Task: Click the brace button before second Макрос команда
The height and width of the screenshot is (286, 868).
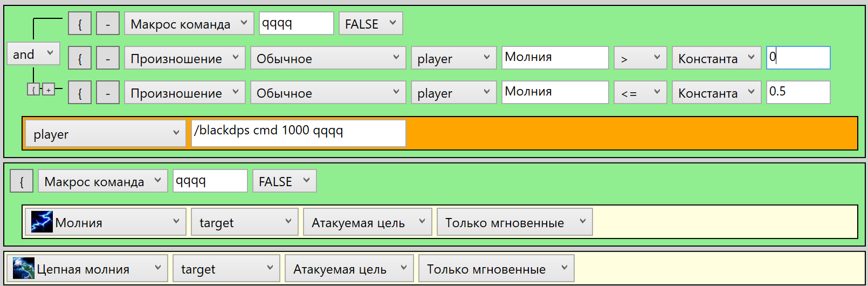Action: coord(22,181)
